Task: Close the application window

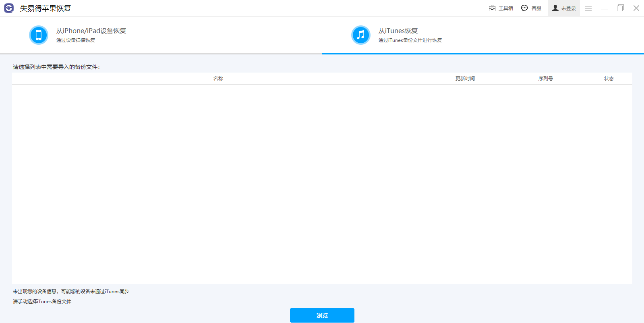Action: click(x=636, y=8)
